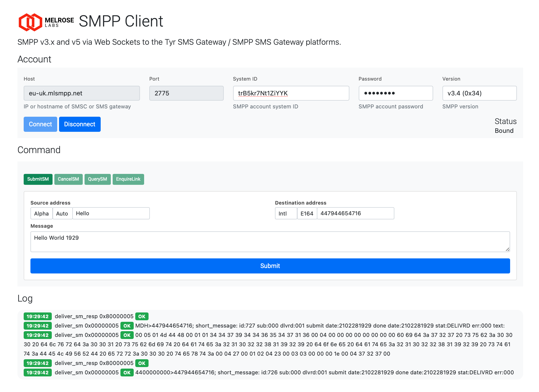Click into the Password field
The image size is (539, 392).
395,93
